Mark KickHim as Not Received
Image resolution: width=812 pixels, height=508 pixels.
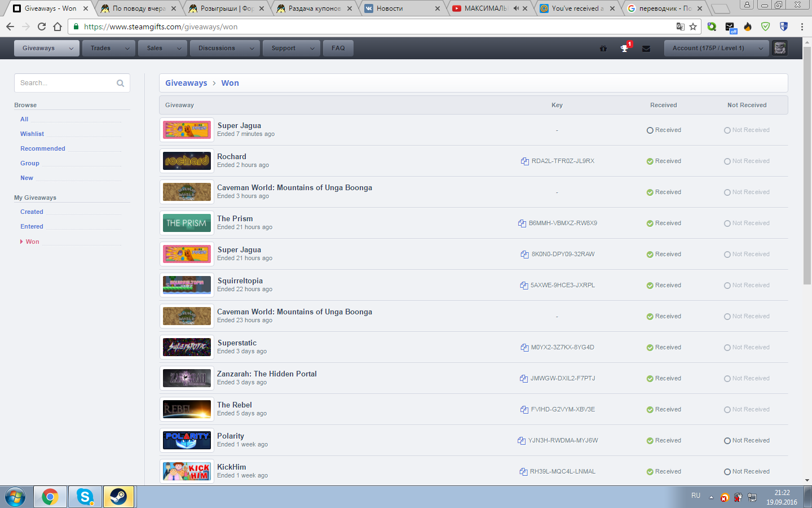click(747, 472)
